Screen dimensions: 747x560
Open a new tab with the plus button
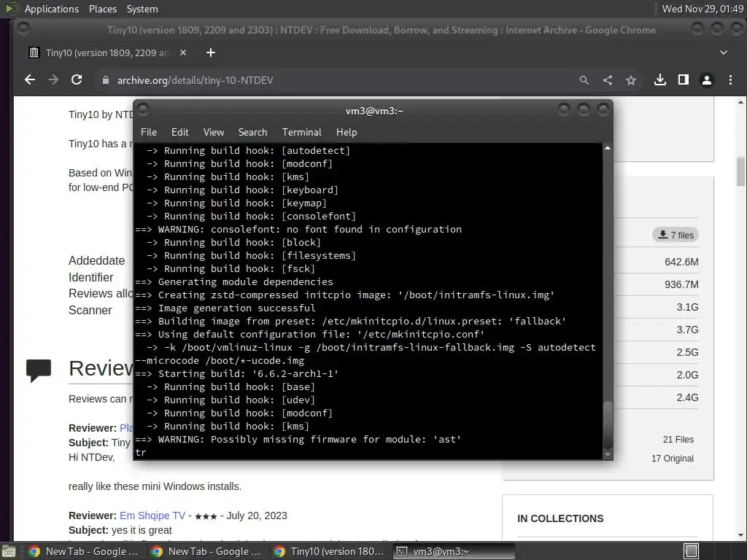tap(211, 52)
